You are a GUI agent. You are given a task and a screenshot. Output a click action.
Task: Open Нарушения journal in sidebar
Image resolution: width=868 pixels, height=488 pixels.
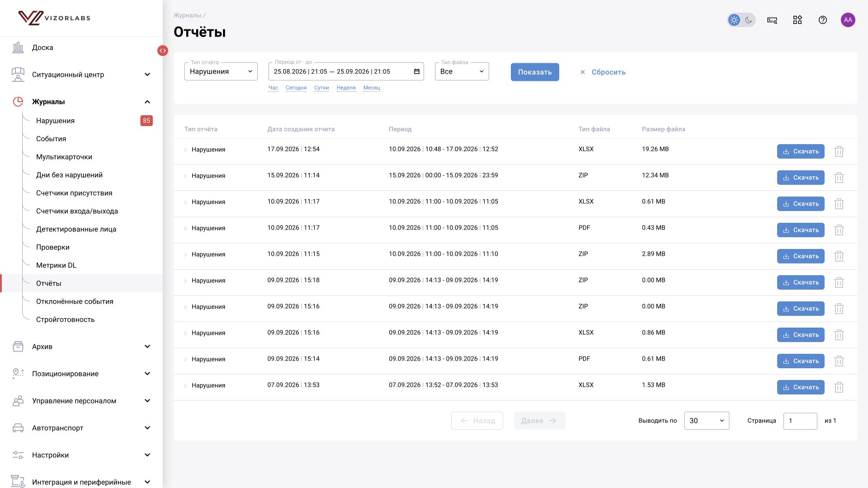(55, 121)
